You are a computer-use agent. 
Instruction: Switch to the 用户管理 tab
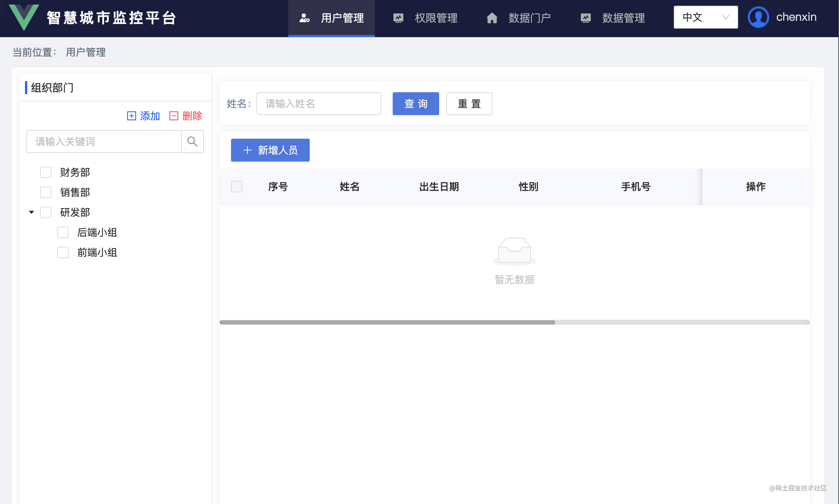[x=332, y=18]
